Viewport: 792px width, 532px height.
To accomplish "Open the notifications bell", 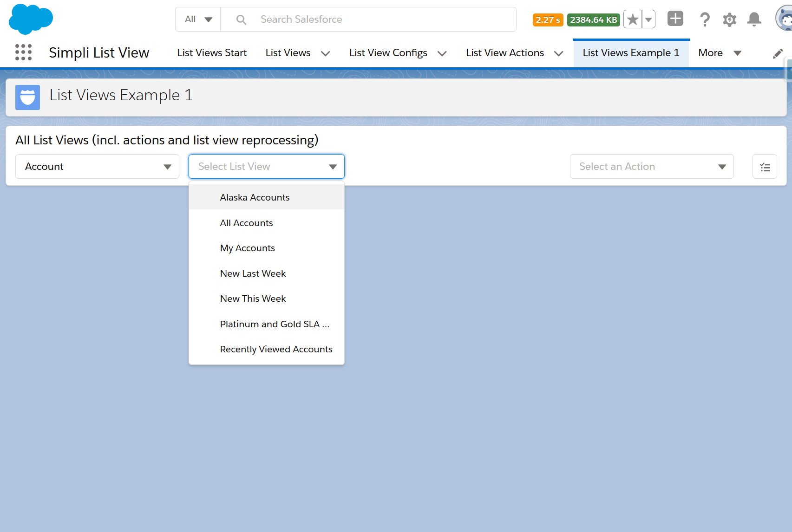I will [x=754, y=19].
